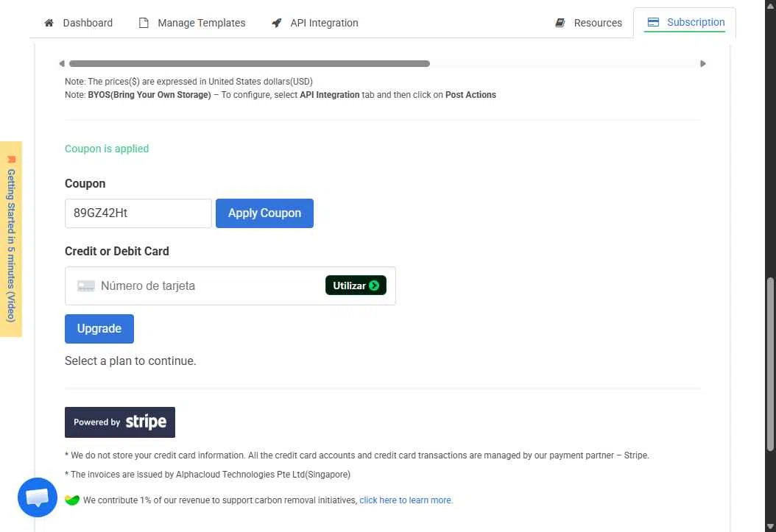The image size is (776, 532).
Task: Click the API Integration rocket icon
Action: [277, 23]
